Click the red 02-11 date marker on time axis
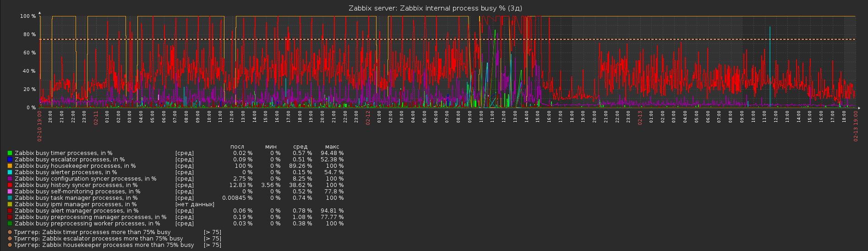 pos(96,117)
